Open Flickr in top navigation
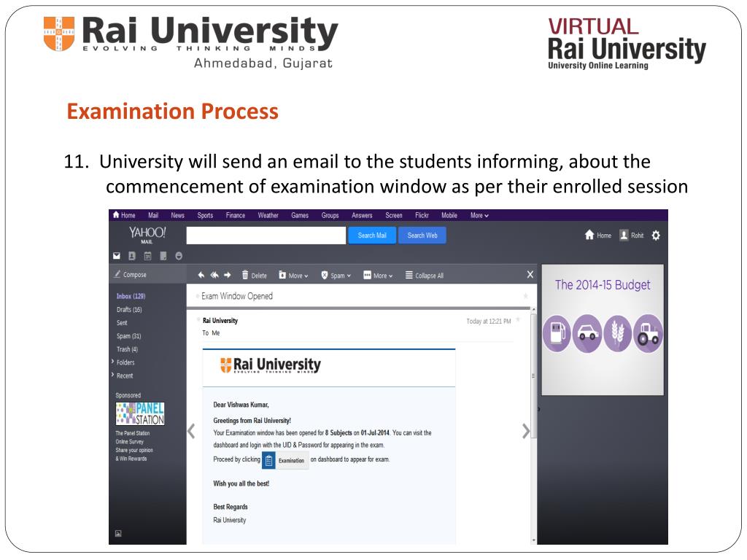This screenshot has height=560, width=747. 422,215
